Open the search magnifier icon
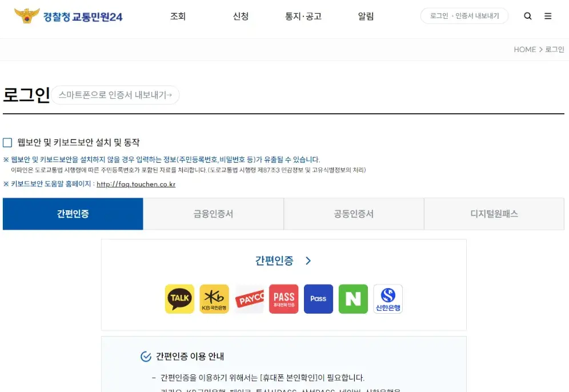 (527, 16)
